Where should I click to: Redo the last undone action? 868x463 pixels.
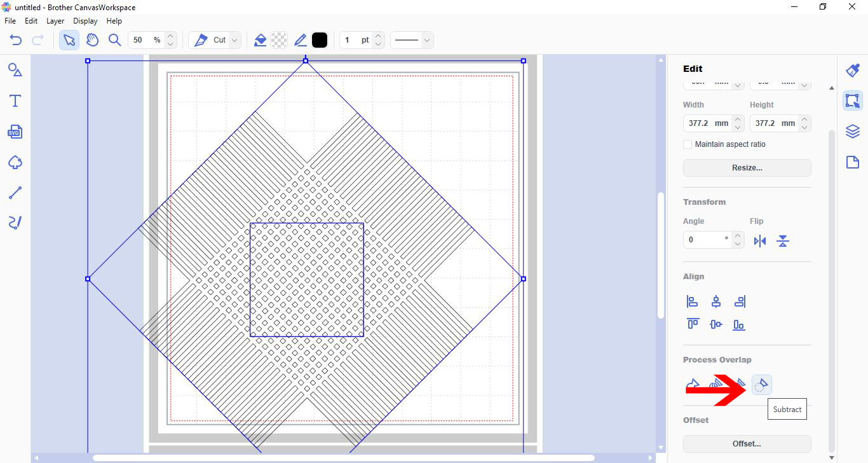[37, 40]
